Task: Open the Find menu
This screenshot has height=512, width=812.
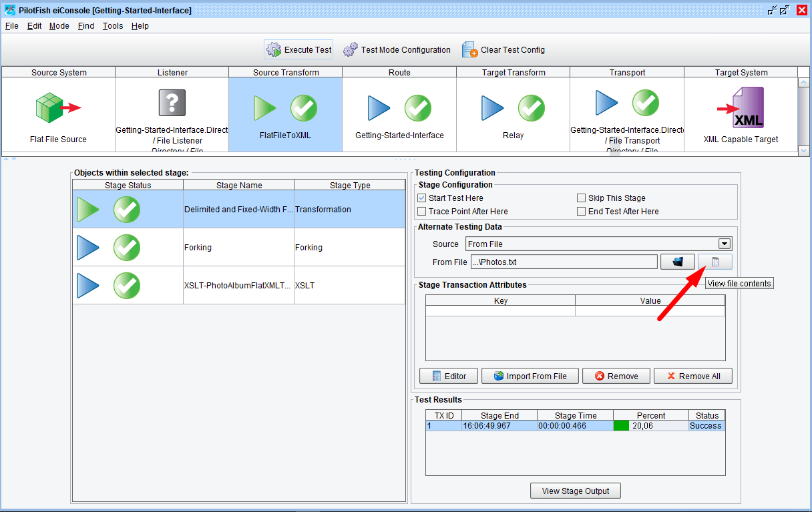Action: click(x=86, y=26)
